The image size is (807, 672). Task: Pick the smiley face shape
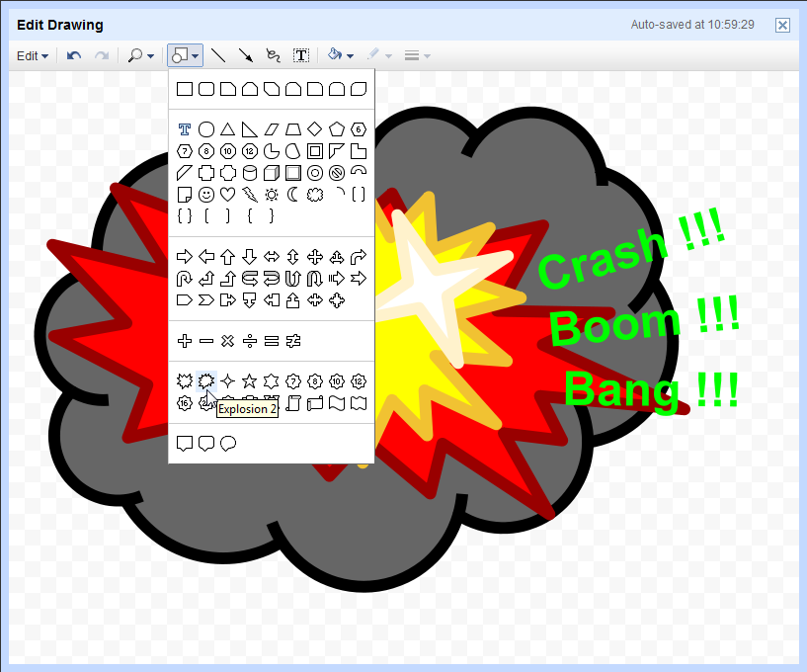pos(206,195)
